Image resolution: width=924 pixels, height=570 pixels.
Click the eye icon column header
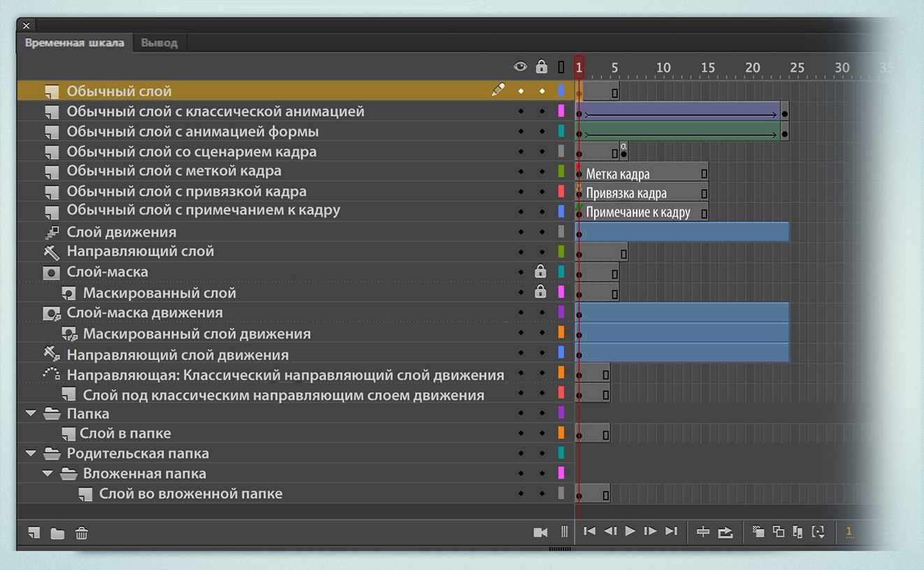tap(520, 67)
